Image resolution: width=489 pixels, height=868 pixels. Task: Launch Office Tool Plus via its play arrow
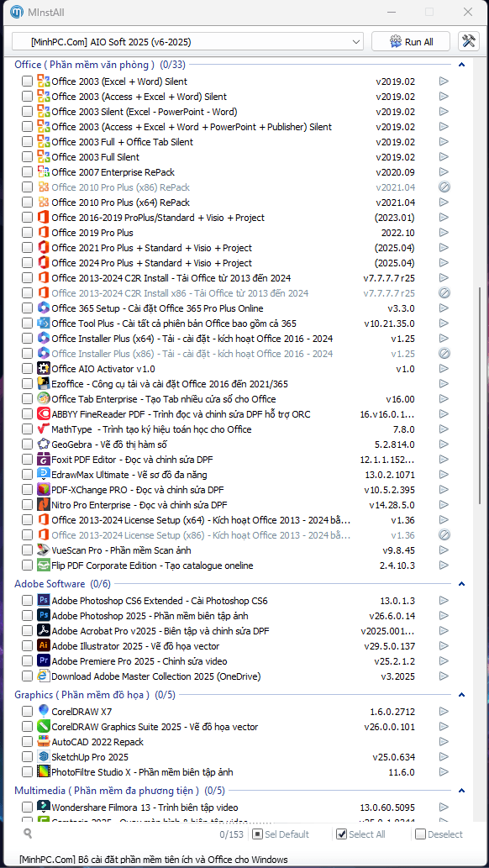(444, 324)
